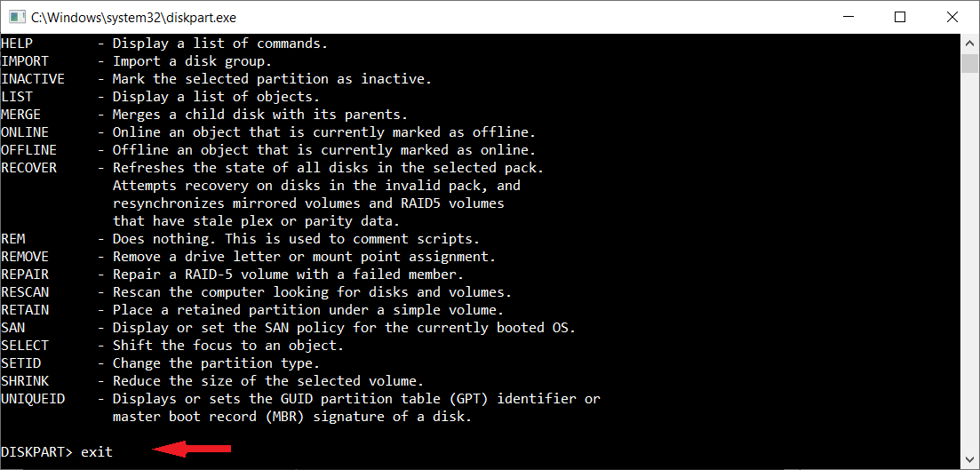This screenshot has width=980, height=470.
Task: Click the UNIQUEID command entry
Action: click(x=33, y=399)
